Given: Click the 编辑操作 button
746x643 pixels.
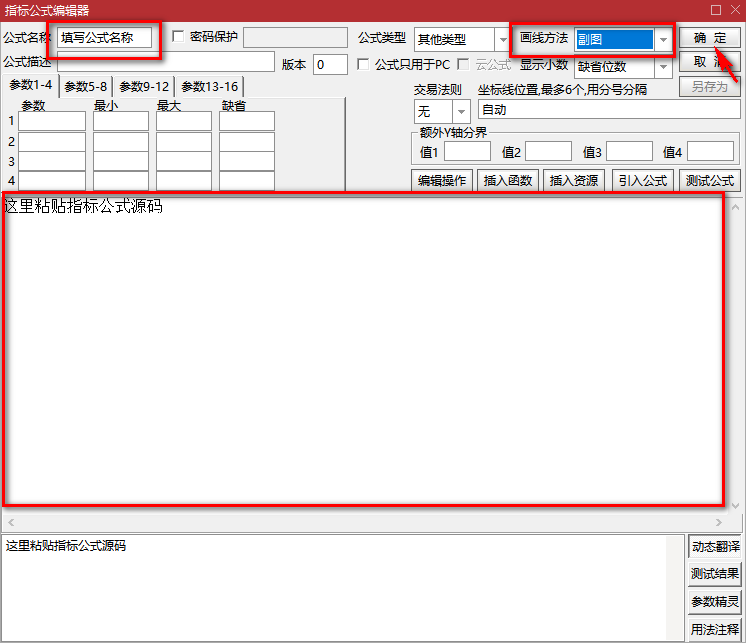Looking at the screenshot, I should point(442,180).
